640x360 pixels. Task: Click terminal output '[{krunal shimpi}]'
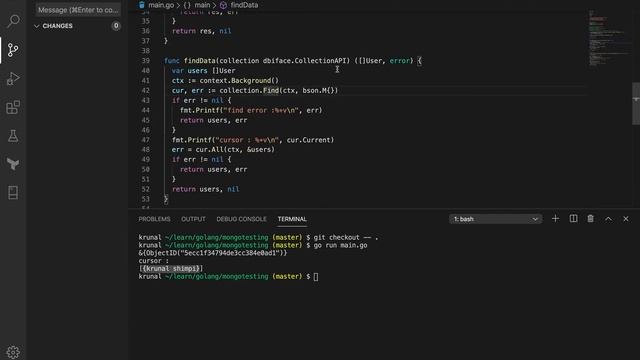171,269
